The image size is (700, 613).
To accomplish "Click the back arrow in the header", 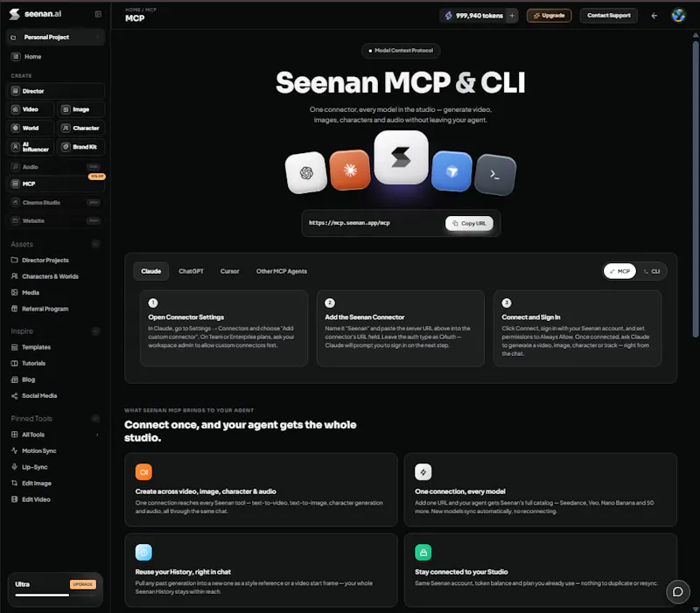I will point(654,16).
